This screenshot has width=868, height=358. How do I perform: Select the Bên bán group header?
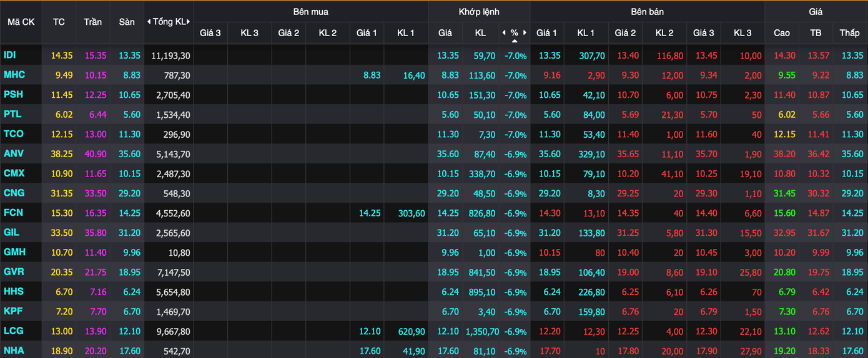(x=647, y=12)
